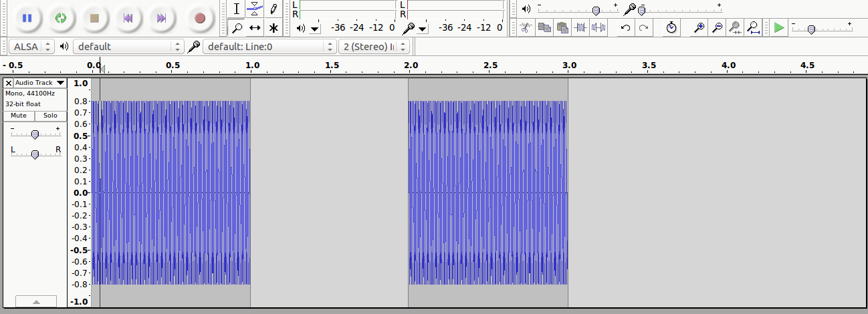Click the Zoom In magnifier icon
This screenshot has width=868, height=314.
click(699, 28)
